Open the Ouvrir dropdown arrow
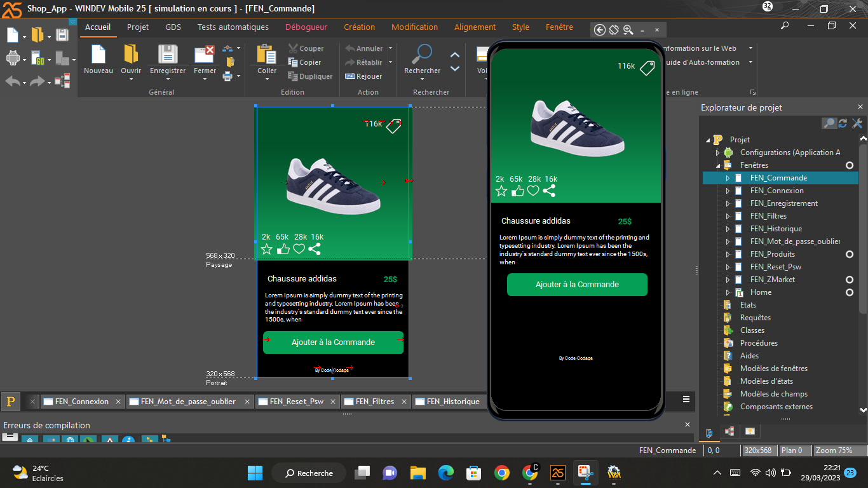This screenshot has height=488, width=868. [131, 79]
